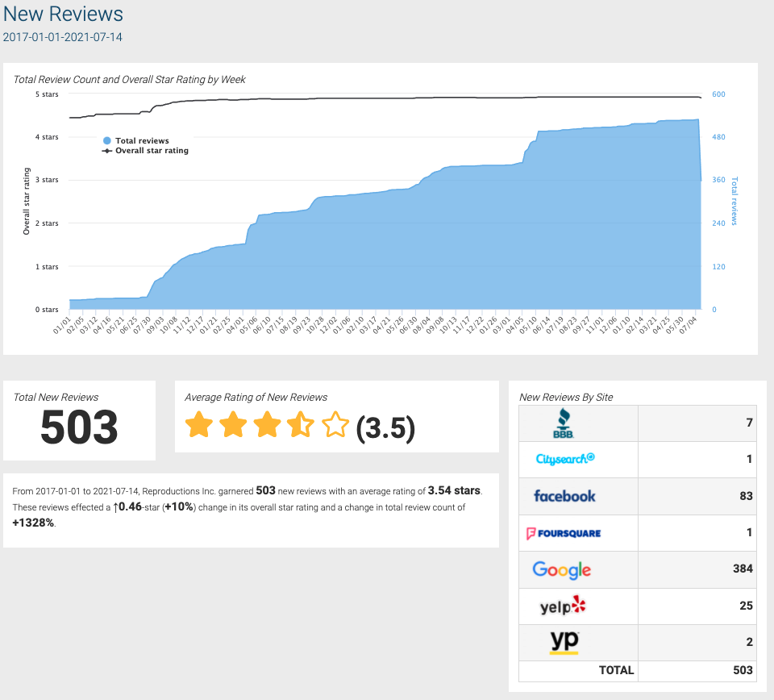Click the New Reviews page title
774x700 pixels.
click(x=62, y=14)
